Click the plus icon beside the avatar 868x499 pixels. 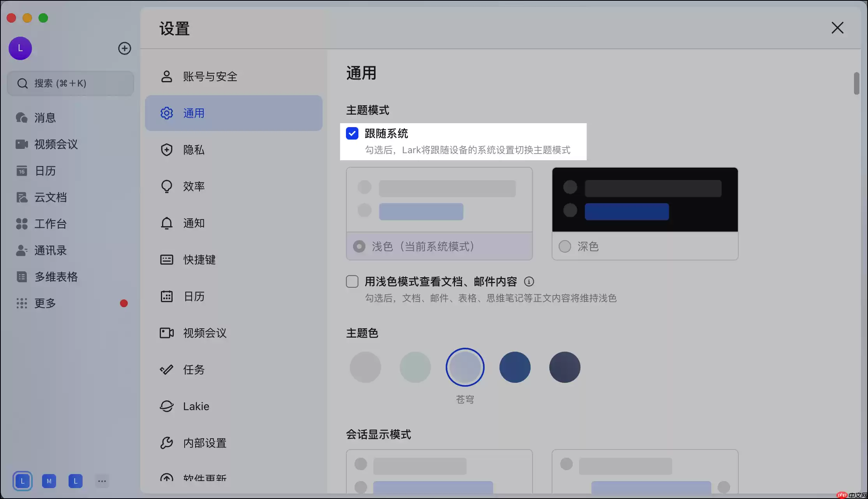124,48
